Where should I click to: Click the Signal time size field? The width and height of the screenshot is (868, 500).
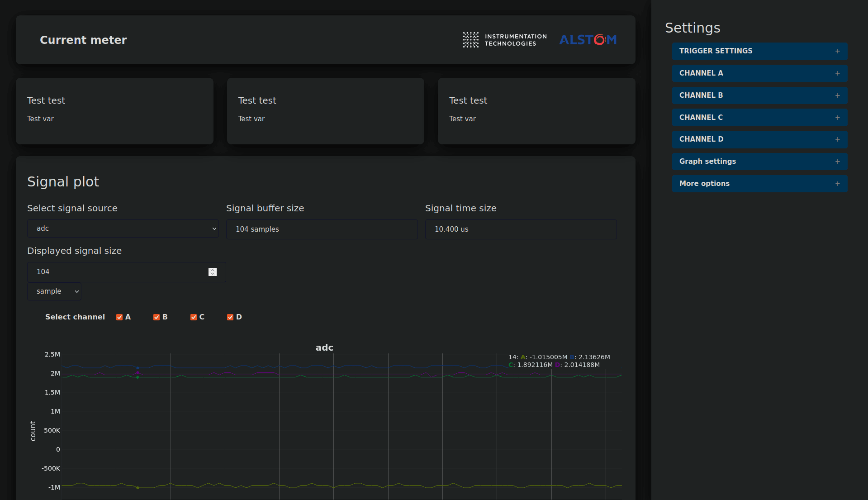click(521, 229)
